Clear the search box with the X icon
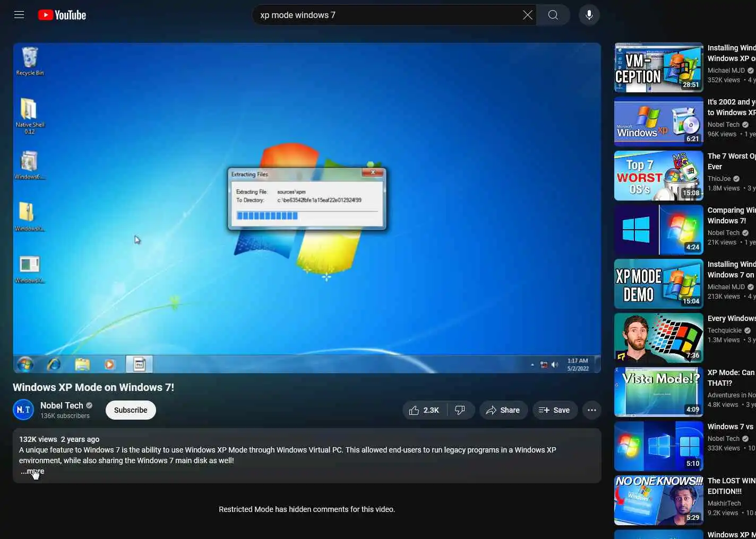Image resolution: width=756 pixels, height=539 pixels. 527,15
